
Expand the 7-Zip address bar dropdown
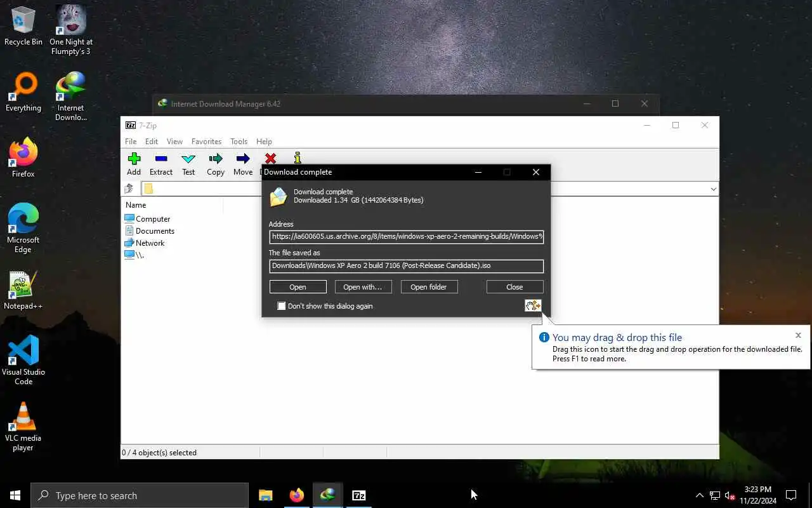(x=713, y=189)
